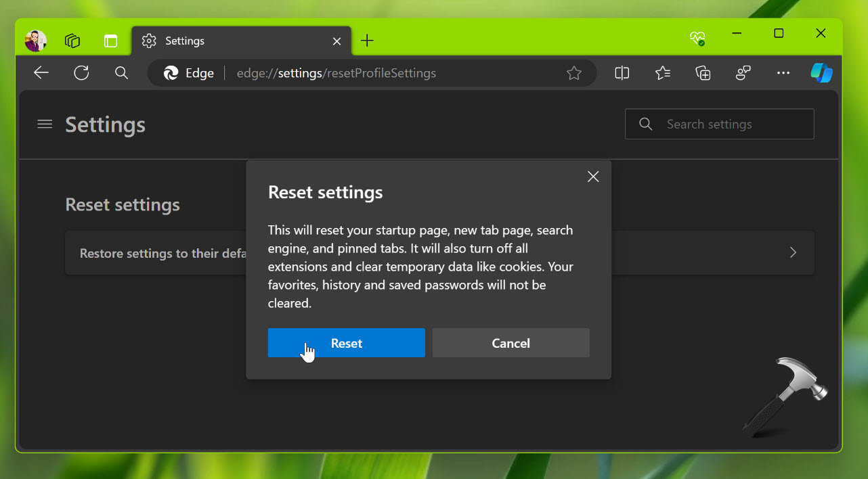Click the blue Reset button
This screenshot has width=868, height=479.
tap(346, 343)
